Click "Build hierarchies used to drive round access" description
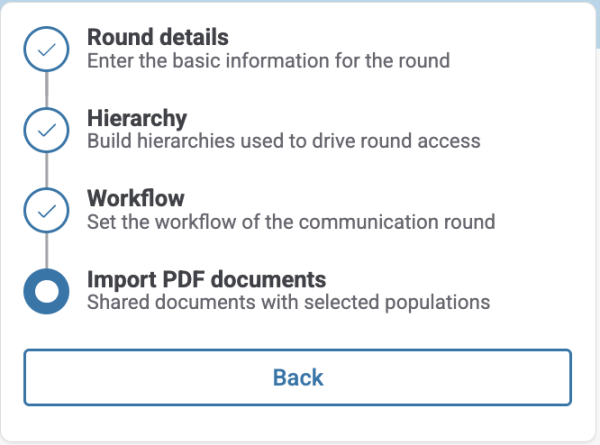The height and width of the screenshot is (445, 600). point(284,141)
